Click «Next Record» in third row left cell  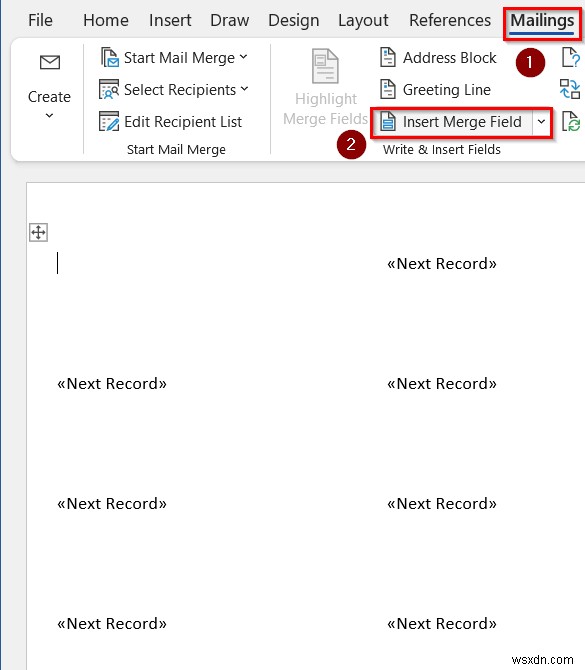(112, 504)
